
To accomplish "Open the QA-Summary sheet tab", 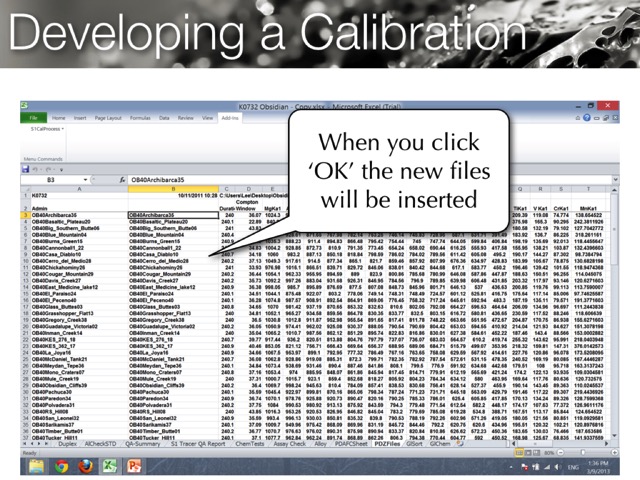I will [x=142, y=444].
